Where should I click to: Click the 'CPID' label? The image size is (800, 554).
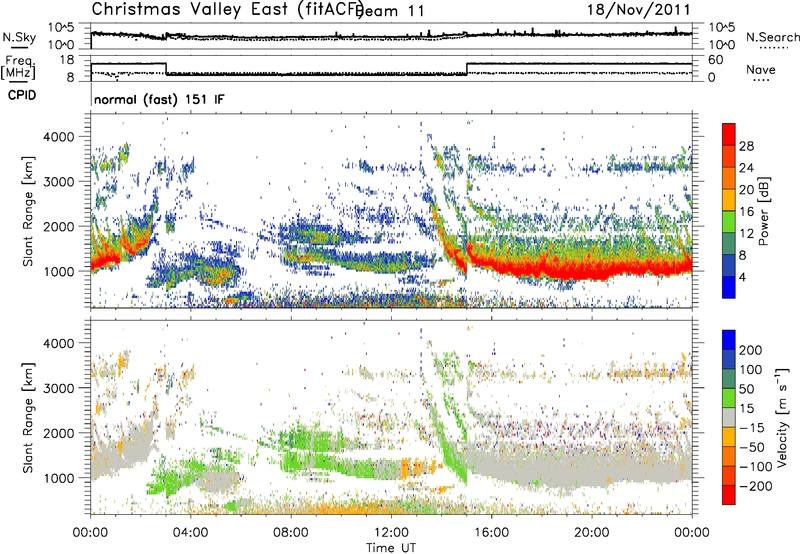22,95
